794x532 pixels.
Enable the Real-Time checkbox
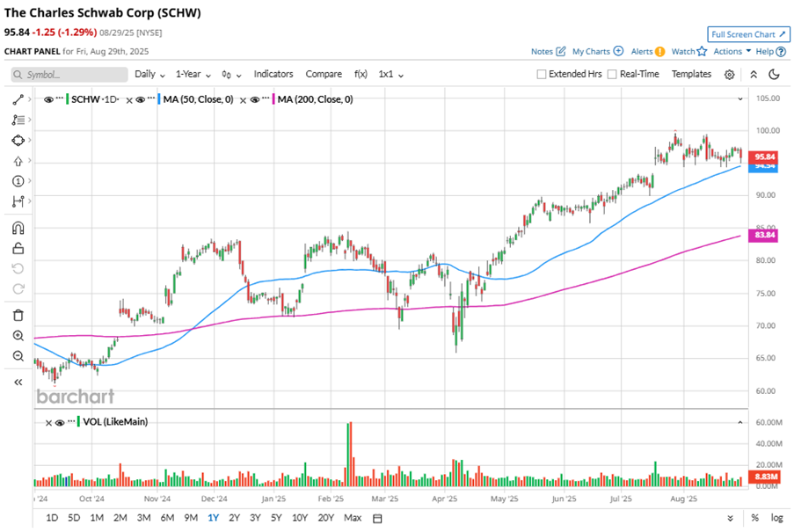point(612,75)
